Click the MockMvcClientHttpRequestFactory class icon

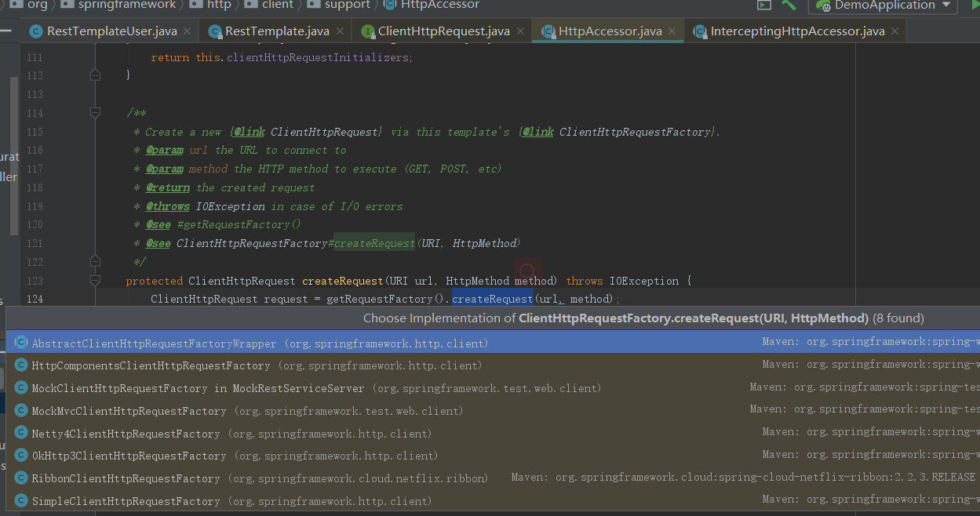(21, 411)
